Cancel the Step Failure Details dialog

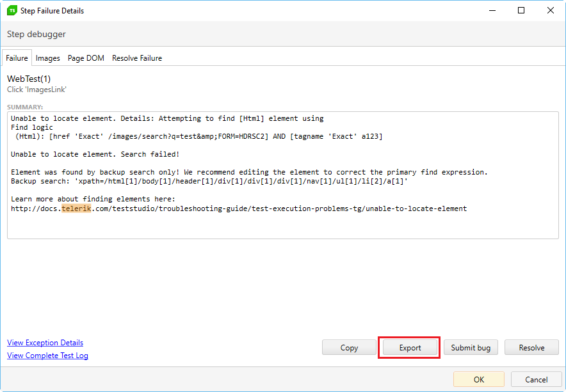536,379
